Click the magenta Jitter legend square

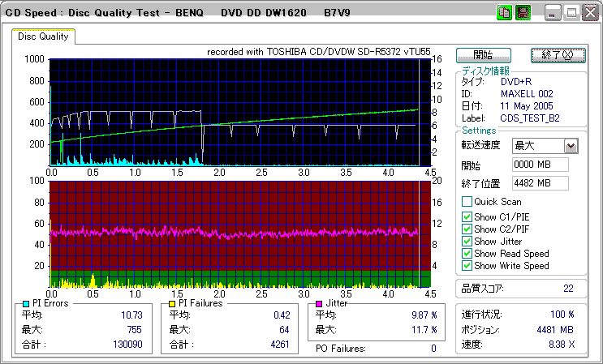(319, 304)
